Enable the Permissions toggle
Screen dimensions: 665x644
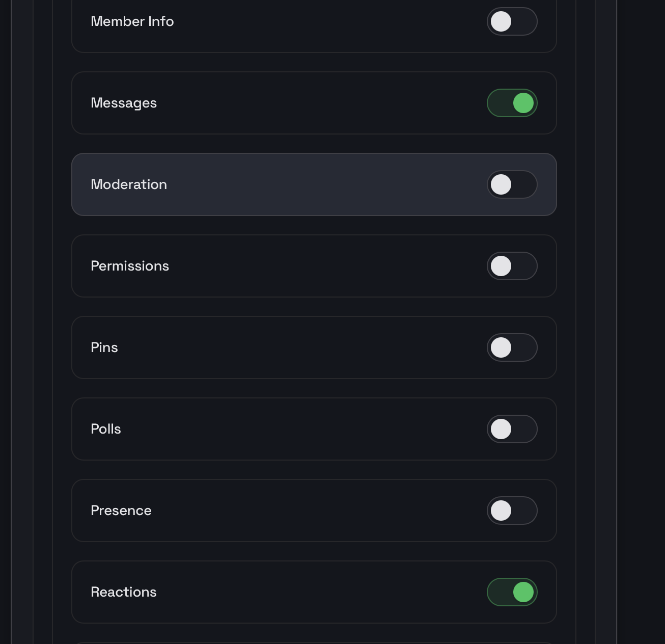[x=512, y=266]
